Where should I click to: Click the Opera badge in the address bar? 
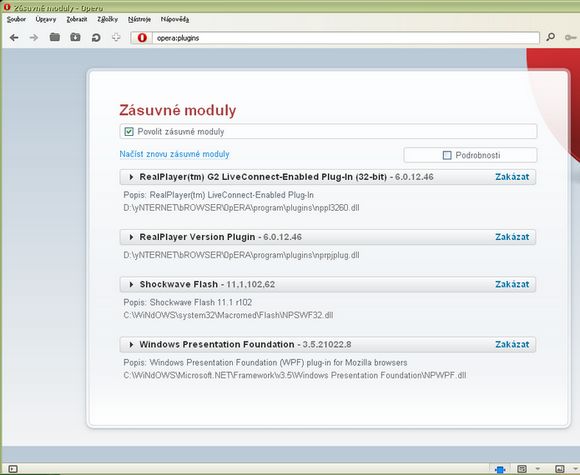click(142, 38)
